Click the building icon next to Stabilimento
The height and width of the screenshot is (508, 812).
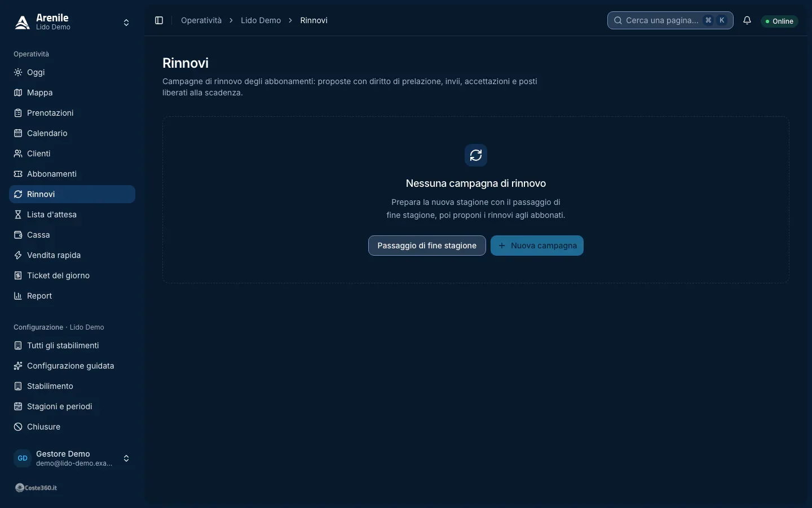[x=18, y=386]
